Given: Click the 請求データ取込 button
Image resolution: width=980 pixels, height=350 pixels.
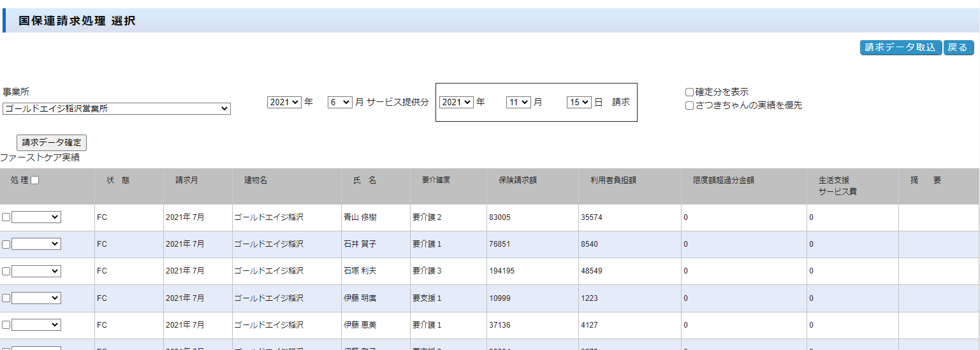Looking at the screenshot, I should pos(900,47).
